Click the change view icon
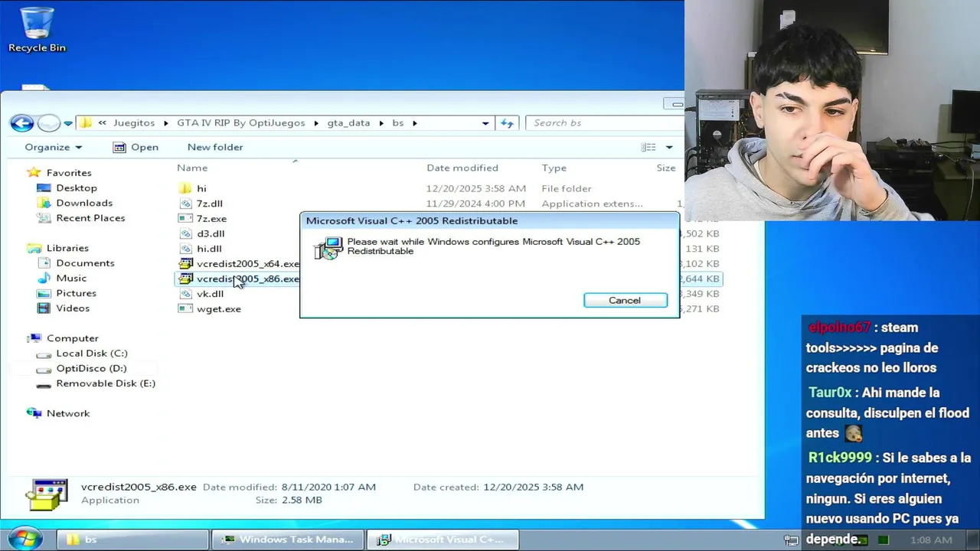Image resolution: width=980 pixels, height=551 pixels. click(x=648, y=147)
